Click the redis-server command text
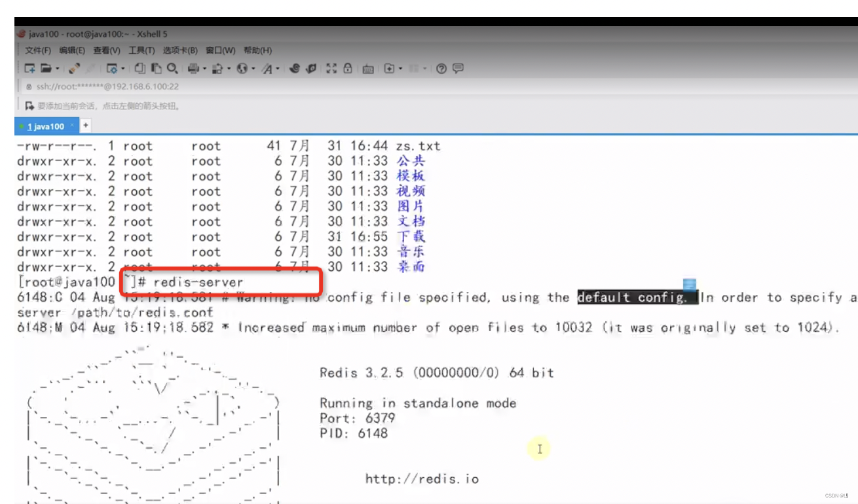The width and height of the screenshot is (858, 504). 198,282
